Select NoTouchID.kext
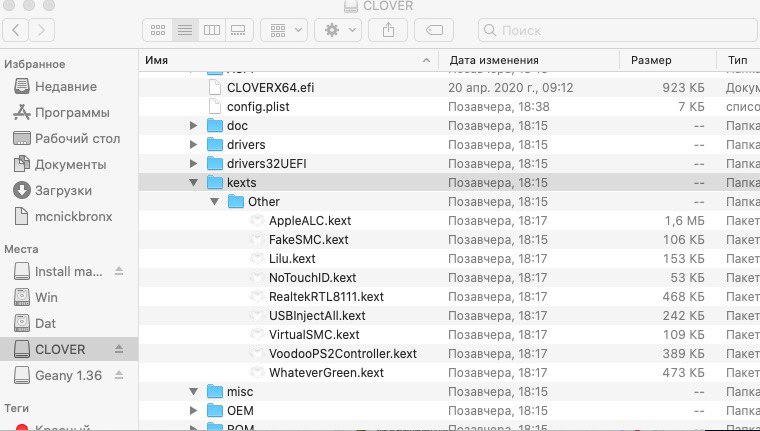This screenshot has width=760, height=431. click(x=312, y=278)
